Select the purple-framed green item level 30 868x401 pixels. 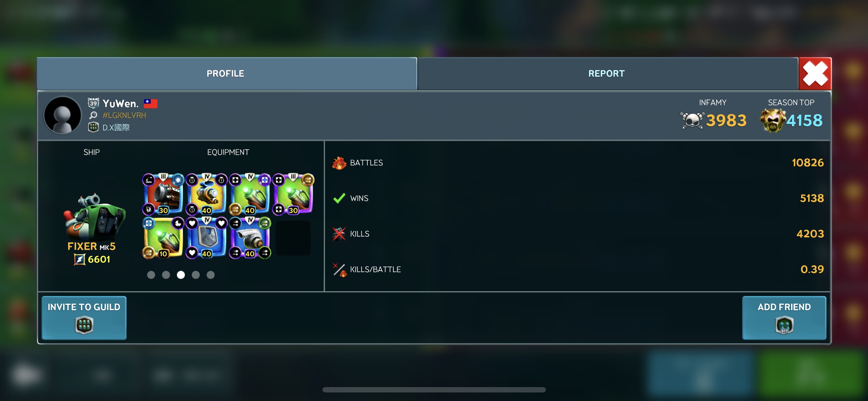[294, 194]
